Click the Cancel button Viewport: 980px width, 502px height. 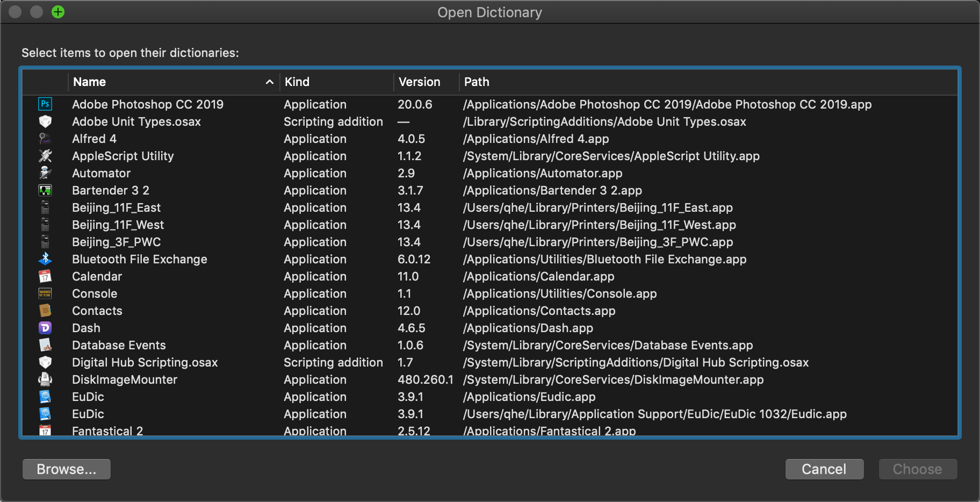point(824,469)
